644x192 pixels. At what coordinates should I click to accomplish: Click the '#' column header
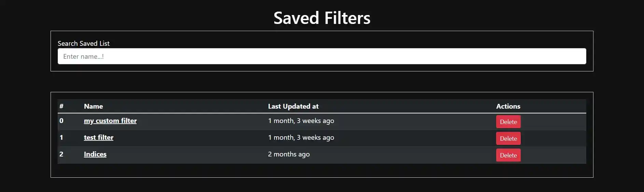pyautogui.click(x=61, y=106)
